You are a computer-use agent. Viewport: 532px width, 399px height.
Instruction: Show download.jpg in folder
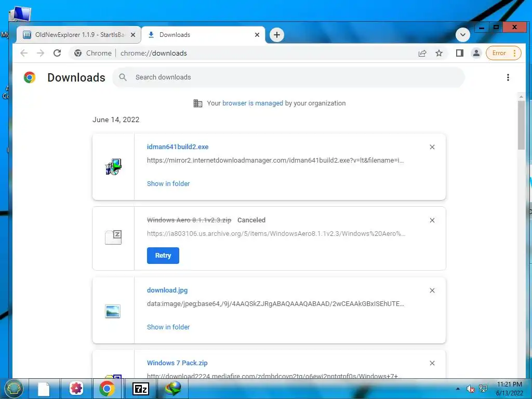168,327
